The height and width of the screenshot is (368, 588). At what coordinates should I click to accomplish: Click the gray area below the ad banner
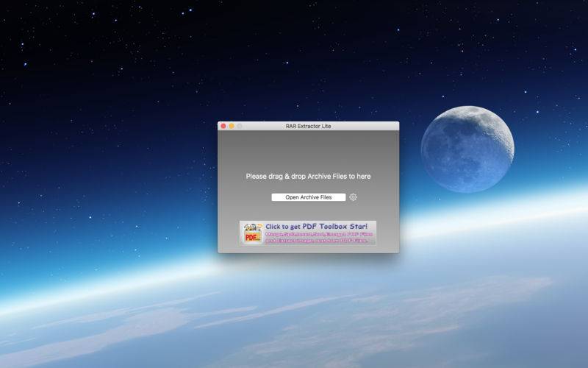click(308, 249)
